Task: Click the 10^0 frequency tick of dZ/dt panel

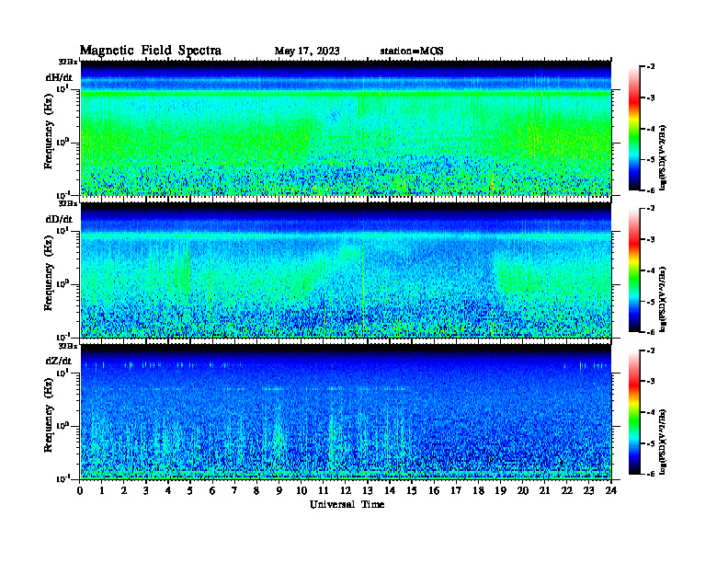Action: (x=63, y=425)
